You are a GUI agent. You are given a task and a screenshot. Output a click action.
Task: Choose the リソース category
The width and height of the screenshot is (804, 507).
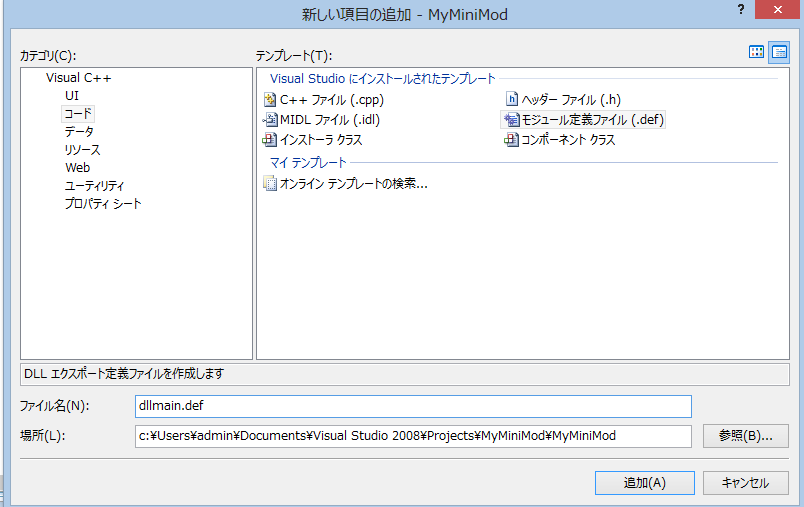point(83,150)
